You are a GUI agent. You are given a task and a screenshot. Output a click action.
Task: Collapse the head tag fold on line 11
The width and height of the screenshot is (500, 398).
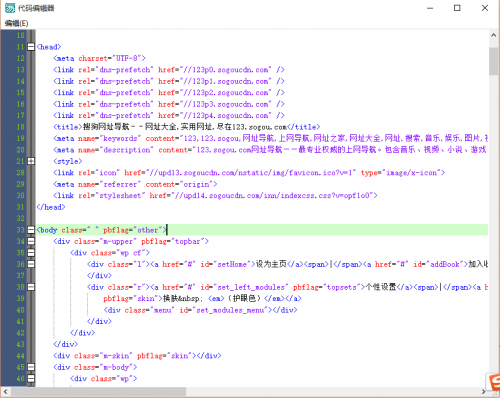point(31,47)
